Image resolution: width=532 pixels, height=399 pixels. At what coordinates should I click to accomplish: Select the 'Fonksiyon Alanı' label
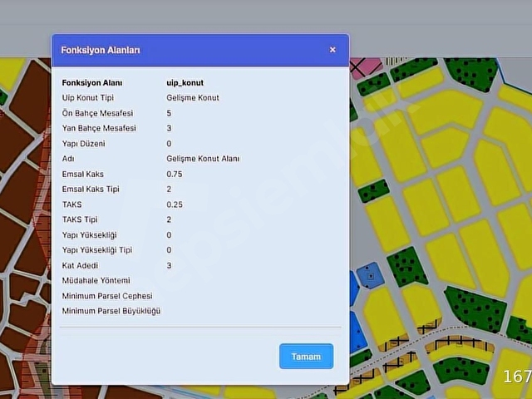point(92,83)
